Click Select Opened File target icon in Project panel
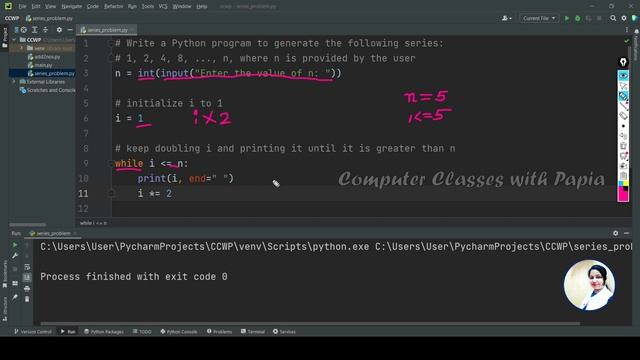Viewport: 640px width, 360px height. click(x=24, y=30)
